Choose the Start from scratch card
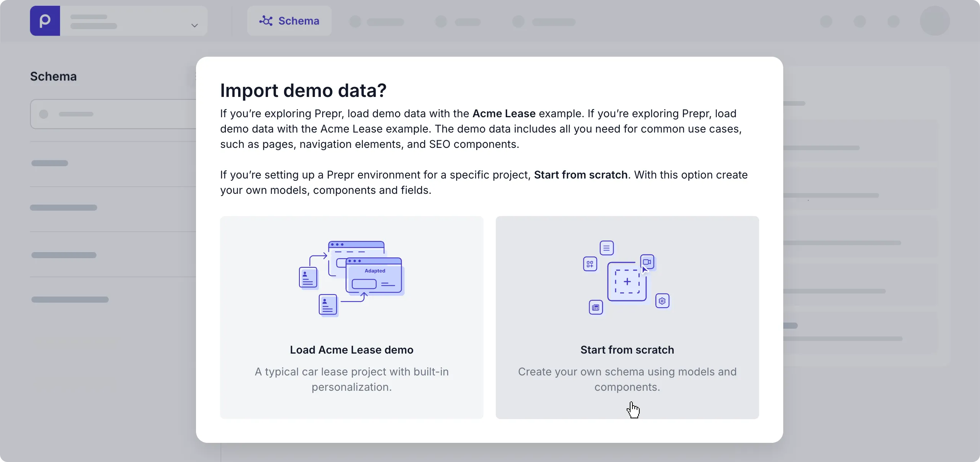This screenshot has height=462, width=980. tap(627, 317)
